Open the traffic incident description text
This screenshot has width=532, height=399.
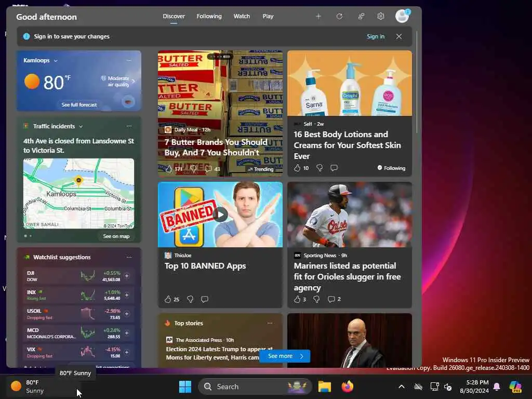tap(79, 145)
